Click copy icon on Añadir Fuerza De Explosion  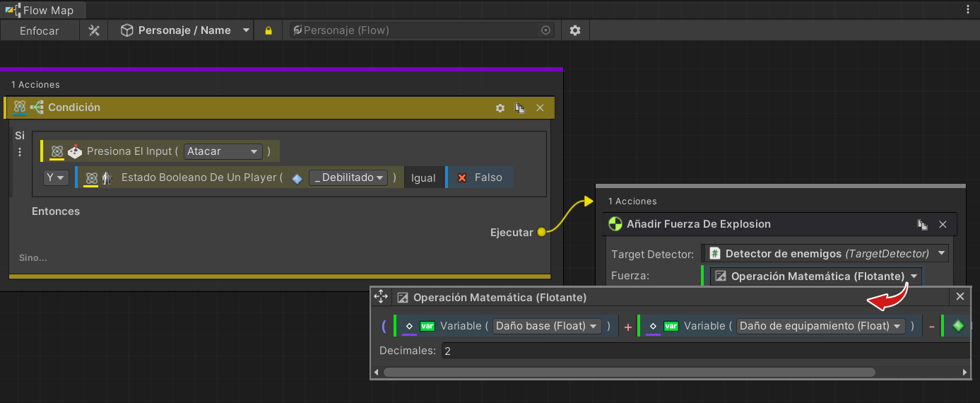click(922, 224)
